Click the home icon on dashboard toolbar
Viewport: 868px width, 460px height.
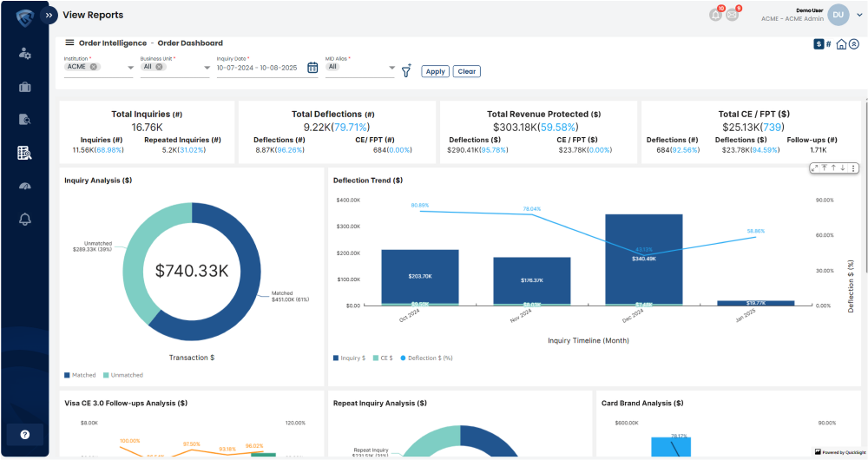(841, 44)
